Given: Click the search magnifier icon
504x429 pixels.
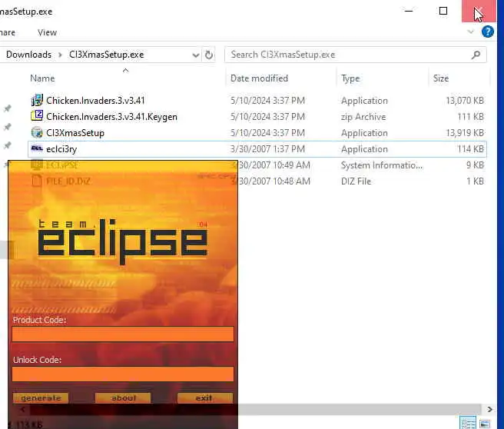Looking at the screenshot, I should click(x=476, y=55).
